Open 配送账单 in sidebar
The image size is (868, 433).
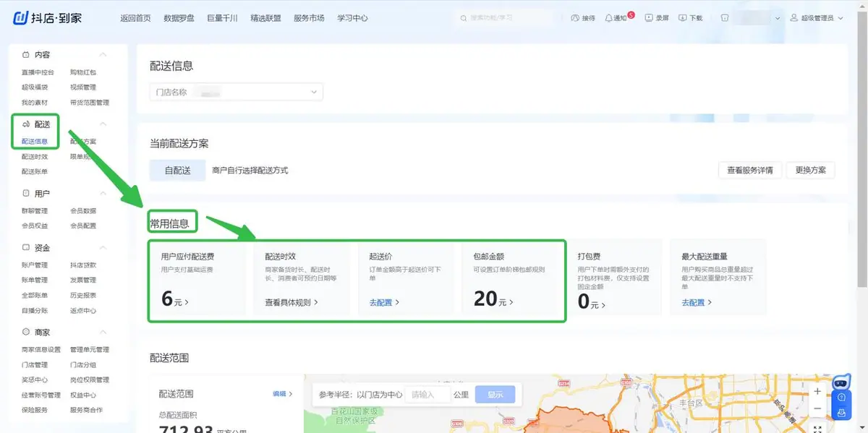pyautogui.click(x=35, y=172)
